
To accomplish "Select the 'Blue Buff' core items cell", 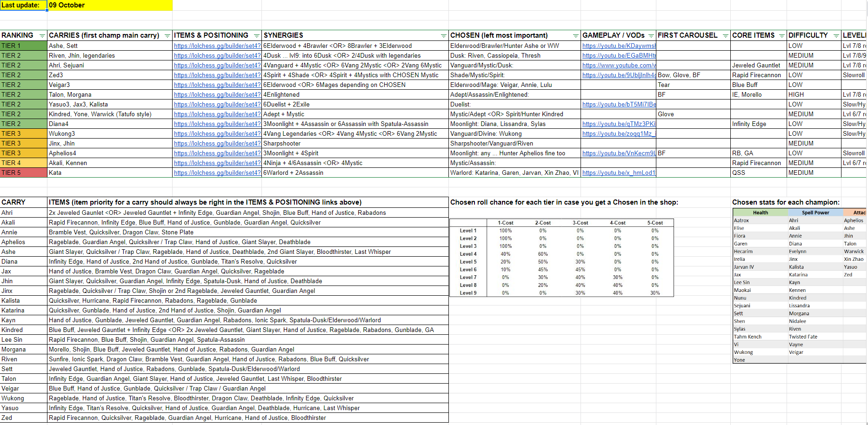I will [x=759, y=85].
